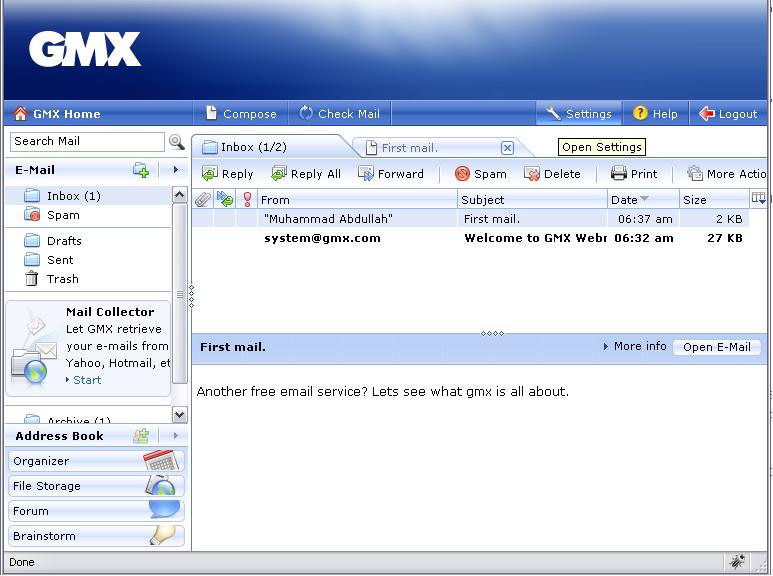773x576 pixels.
Task: Click the search magnifier icon
Action: click(x=176, y=142)
